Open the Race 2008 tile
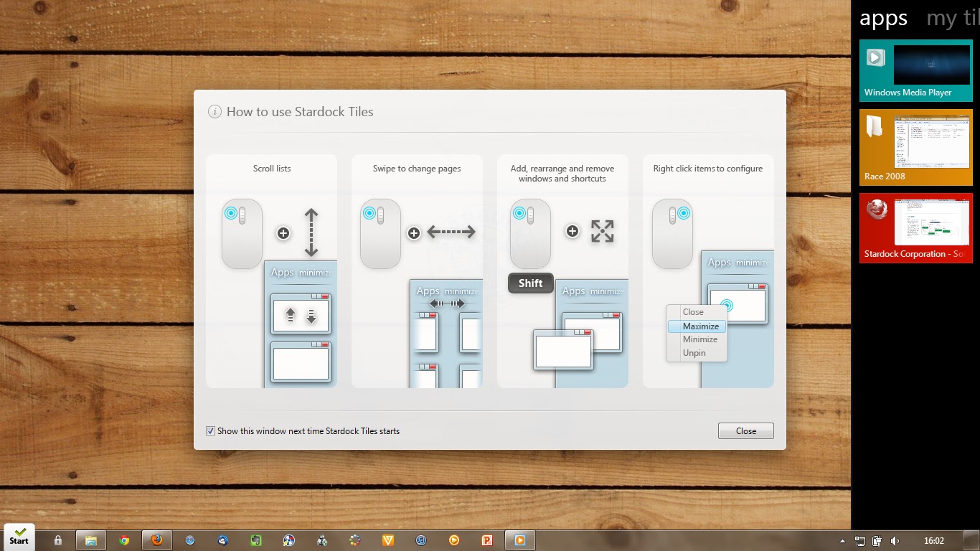The image size is (980, 551). pyautogui.click(x=915, y=147)
